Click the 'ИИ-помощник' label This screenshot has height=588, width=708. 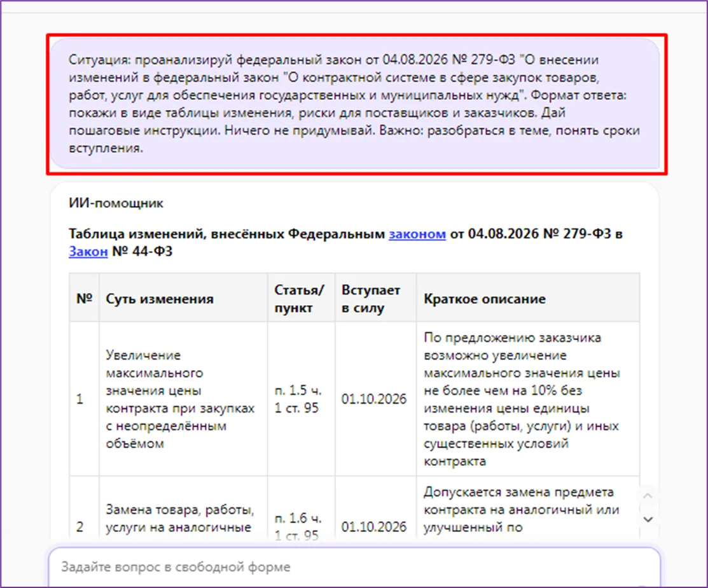(116, 203)
